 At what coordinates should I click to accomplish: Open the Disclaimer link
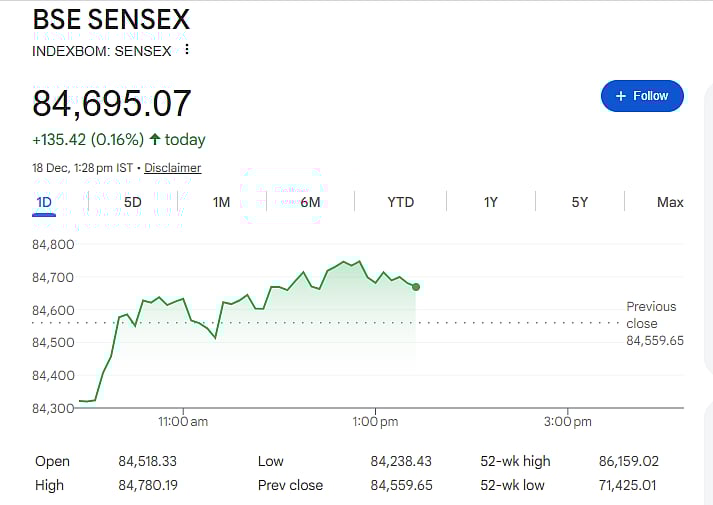coord(172,168)
